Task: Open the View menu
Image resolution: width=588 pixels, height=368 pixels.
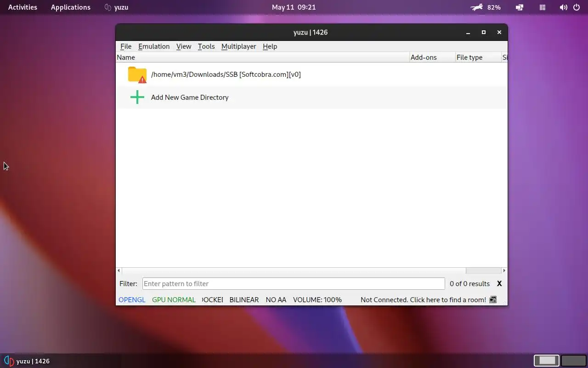Action: pos(184,46)
